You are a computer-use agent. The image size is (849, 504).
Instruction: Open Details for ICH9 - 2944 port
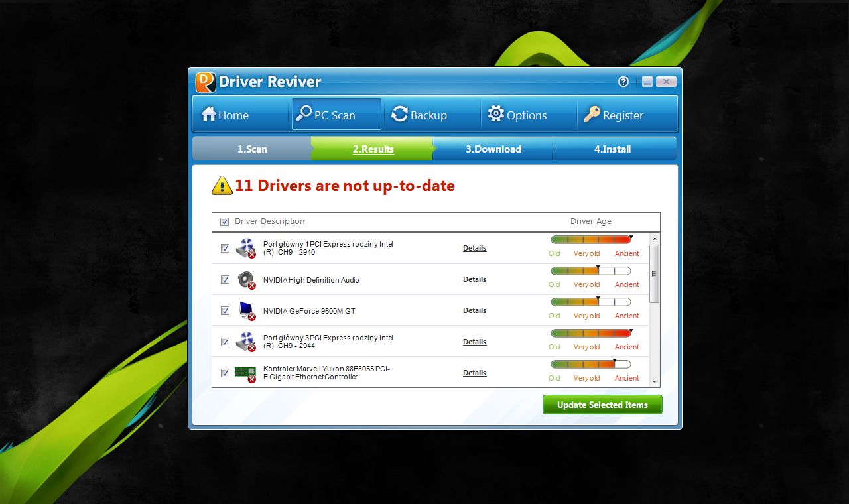click(x=474, y=342)
